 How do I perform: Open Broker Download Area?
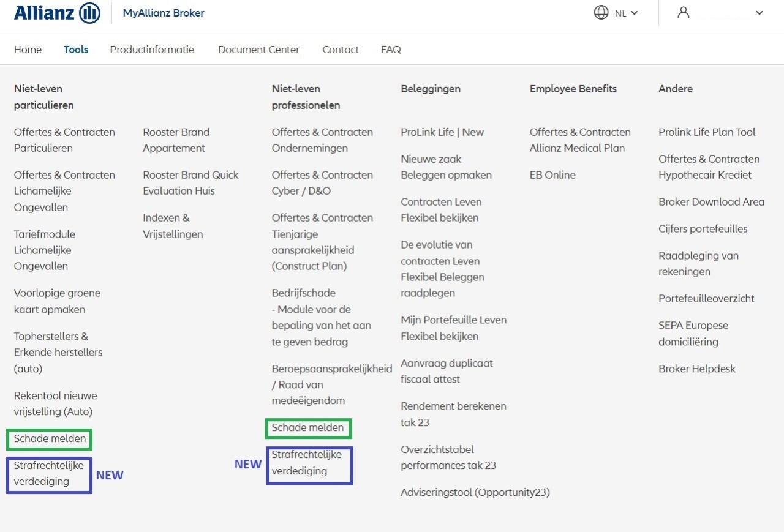click(x=711, y=202)
